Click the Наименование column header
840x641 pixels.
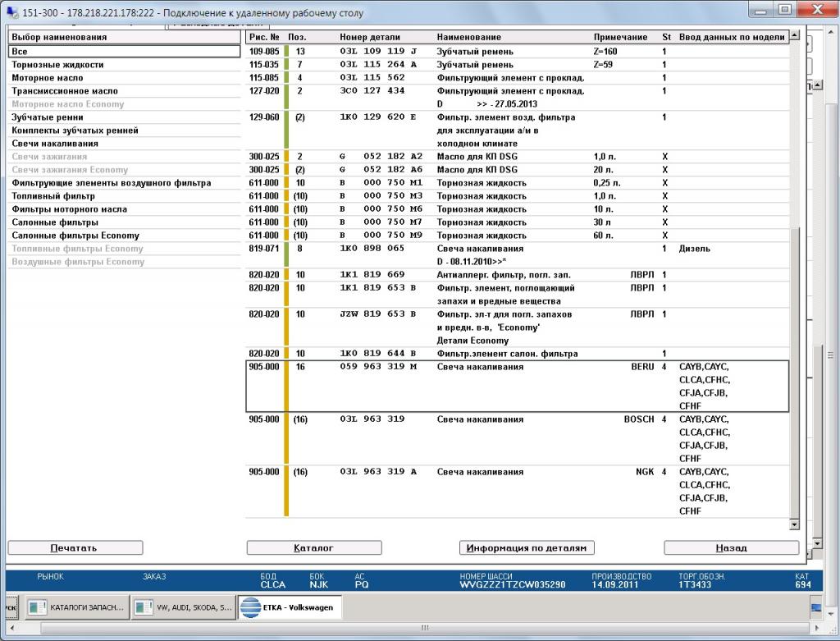click(468, 37)
